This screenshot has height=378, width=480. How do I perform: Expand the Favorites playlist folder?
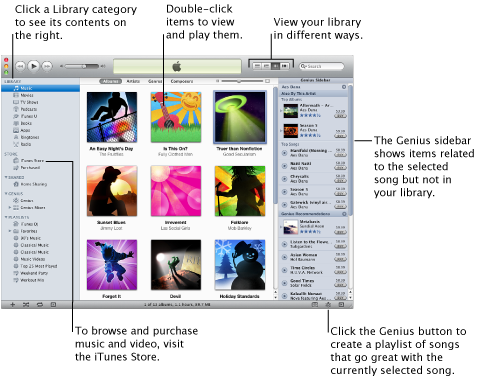pyautogui.click(x=10, y=231)
